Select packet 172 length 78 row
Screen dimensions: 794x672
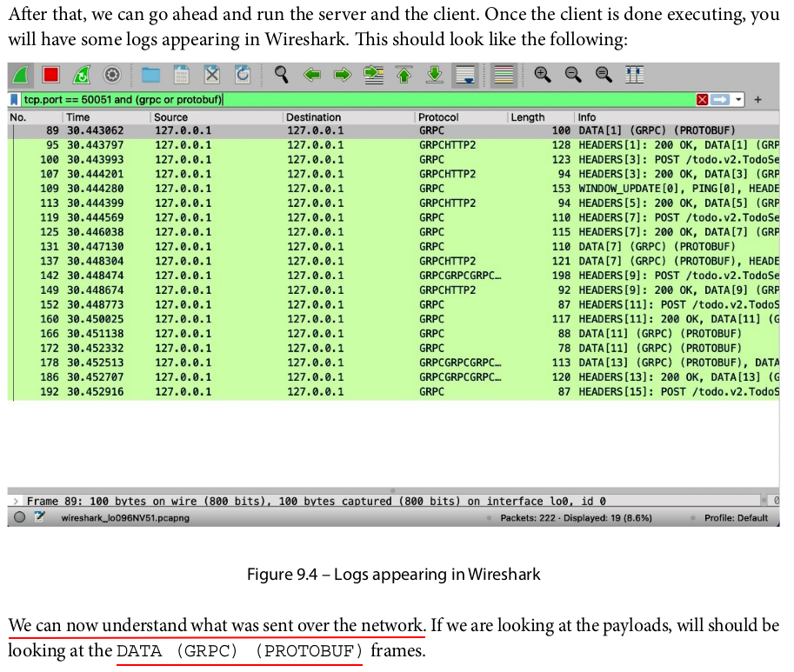pos(393,349)
